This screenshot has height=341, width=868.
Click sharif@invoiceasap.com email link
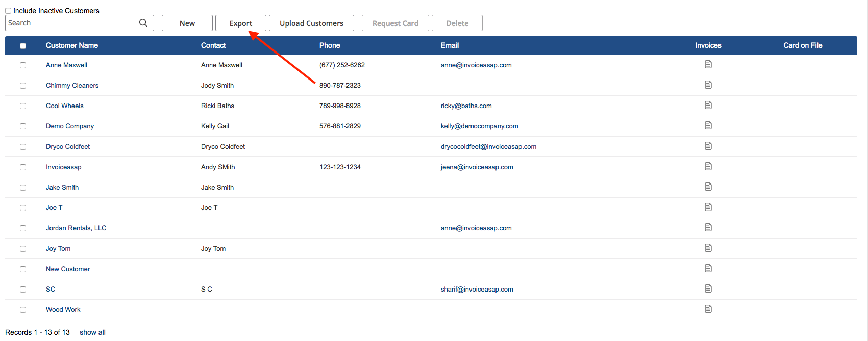pyautogui.click(x=477, y=290)
